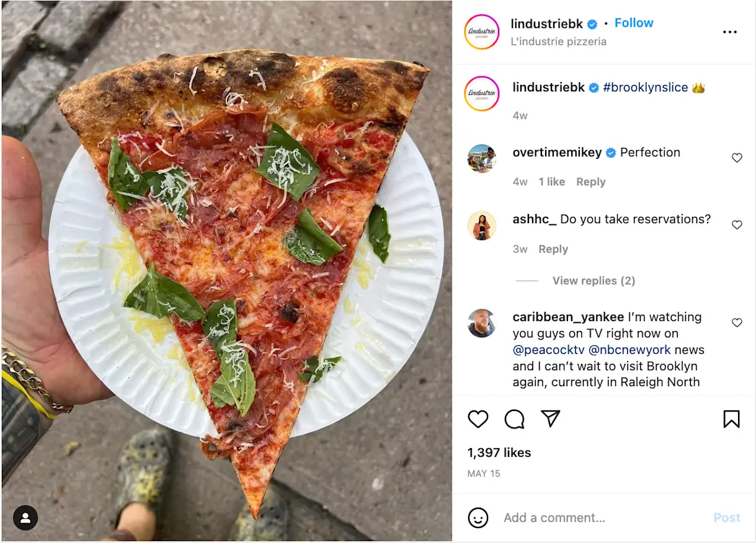Open overtimemikey's profile avatar

click(482, 159)
